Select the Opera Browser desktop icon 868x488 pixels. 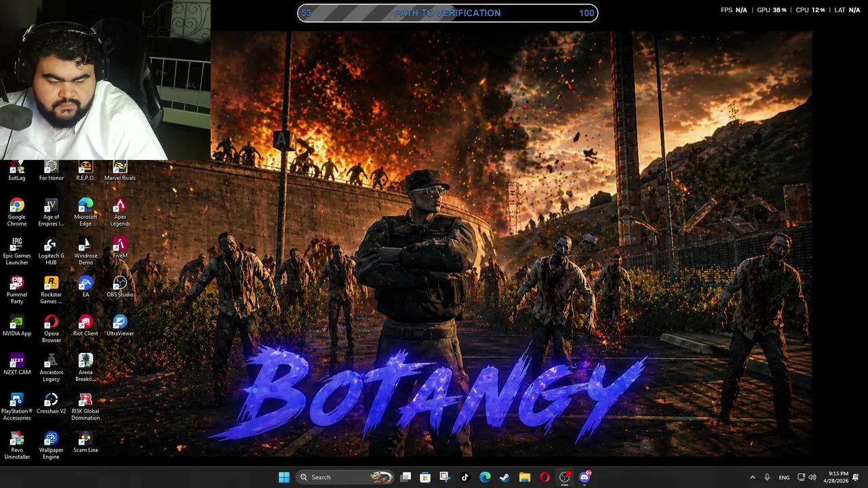[52, 329]
